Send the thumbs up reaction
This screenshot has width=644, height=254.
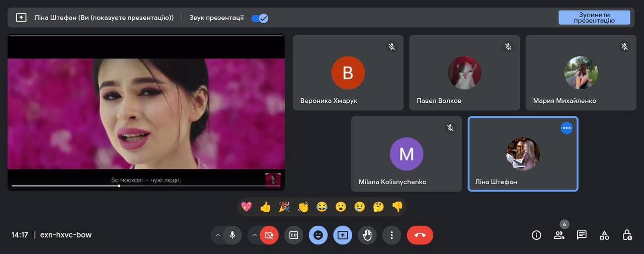coord(265,207)
